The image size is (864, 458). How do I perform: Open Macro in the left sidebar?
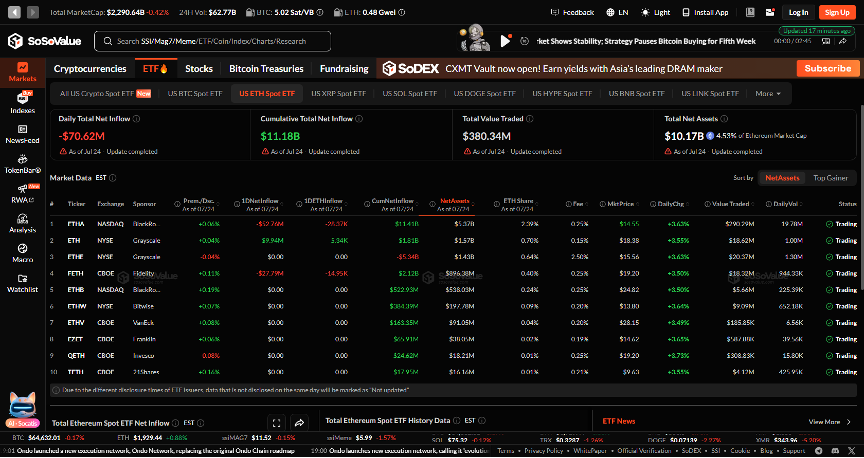[23, 253]
